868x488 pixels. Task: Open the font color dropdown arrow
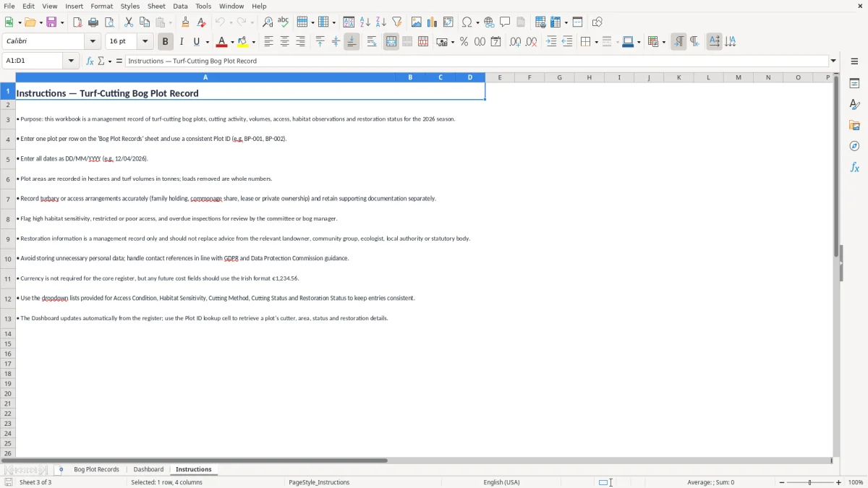tap(233, 42)
